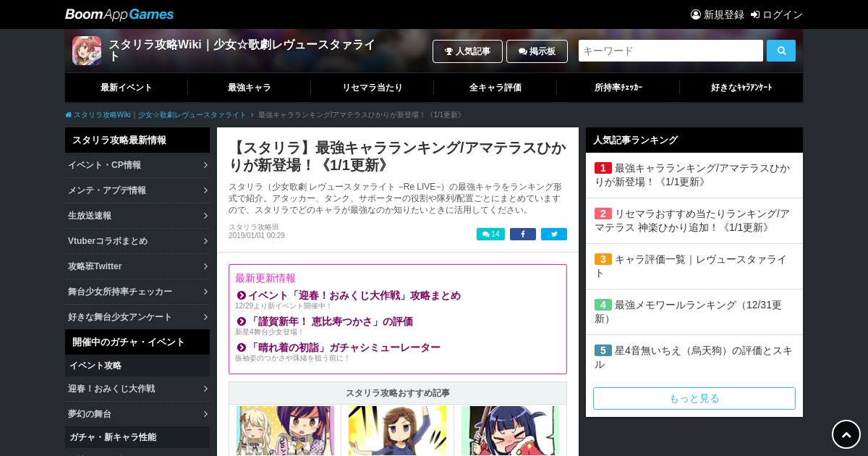Open キャラ評価一覧｜レヴュースタァライト ranking article

pyautogui.click(x=691, y=266)
